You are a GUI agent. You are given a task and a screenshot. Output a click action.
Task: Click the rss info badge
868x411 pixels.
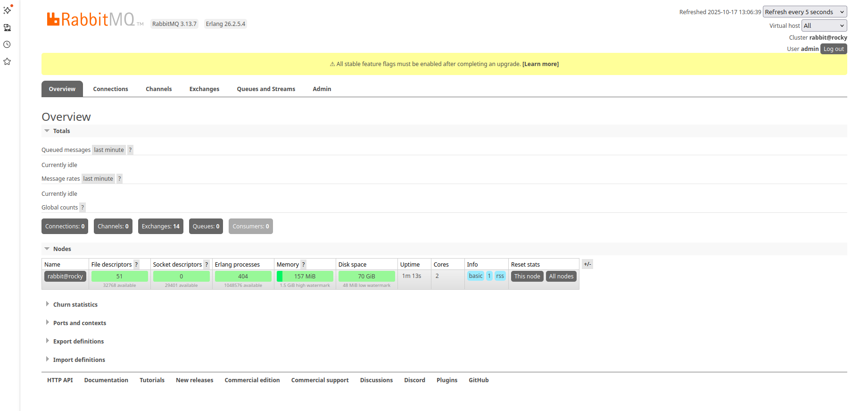coord(500,276)
